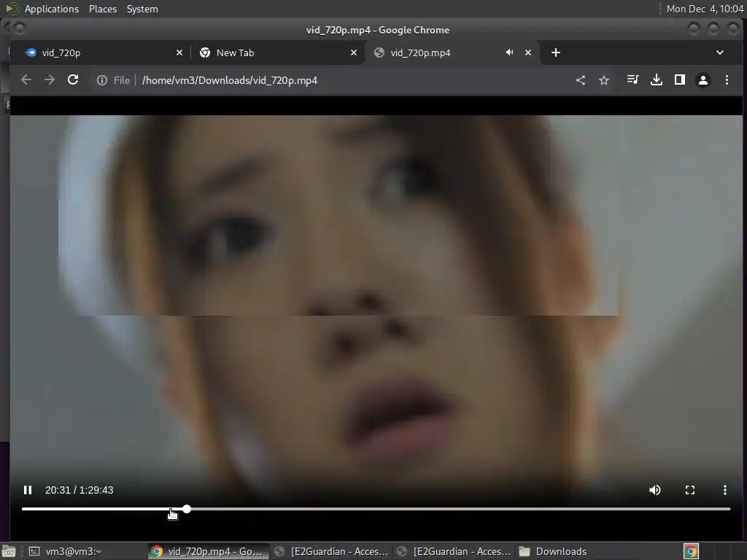Click the 20:31 / 1:29:43 time display
The width and height of the screenshot is (747, 560).
[79, 490]
